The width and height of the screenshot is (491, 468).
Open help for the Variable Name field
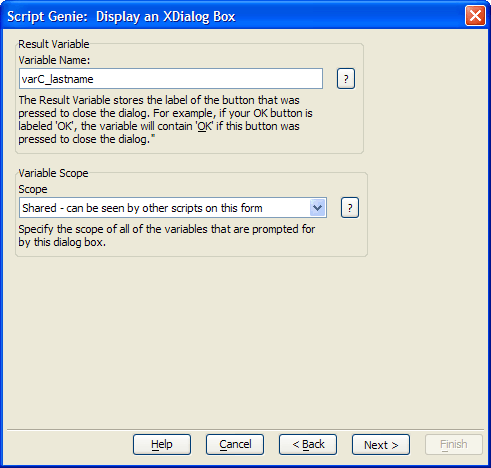[x=346, y=79]
